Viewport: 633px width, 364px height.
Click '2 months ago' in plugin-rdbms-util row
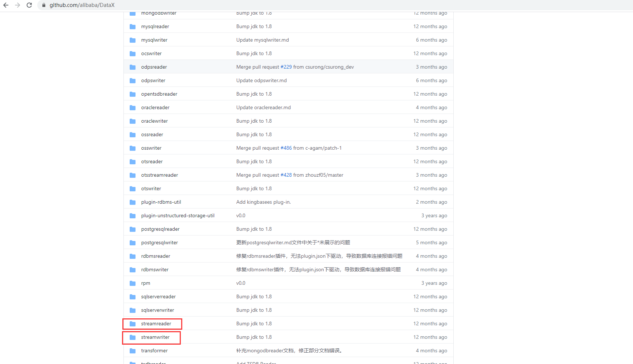(432, 202)
